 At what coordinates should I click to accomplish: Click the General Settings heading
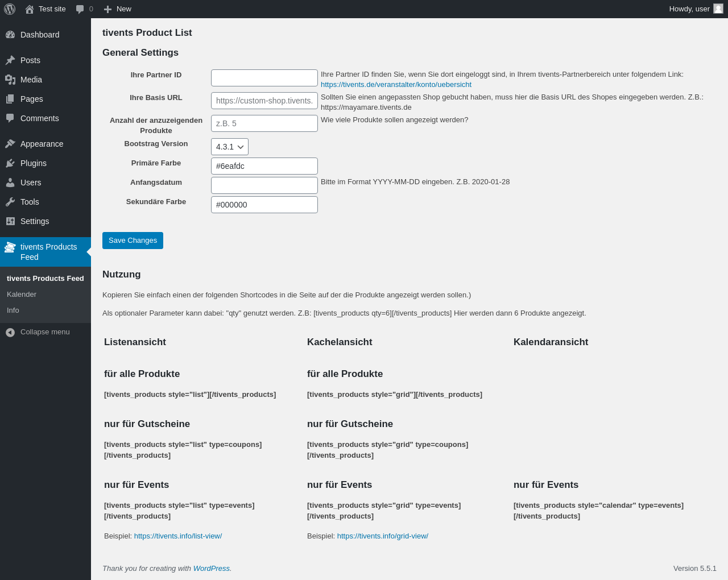[140, 53]
